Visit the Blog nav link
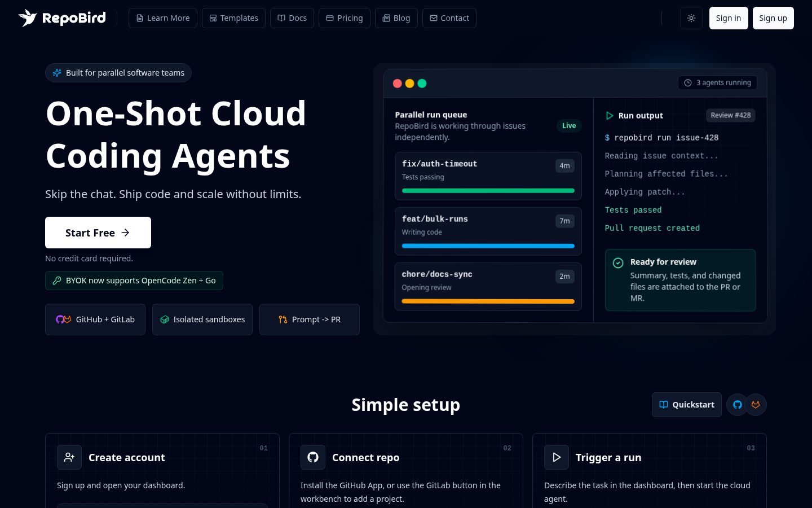This screenshot has width=812, height=508. click(396, 18)
